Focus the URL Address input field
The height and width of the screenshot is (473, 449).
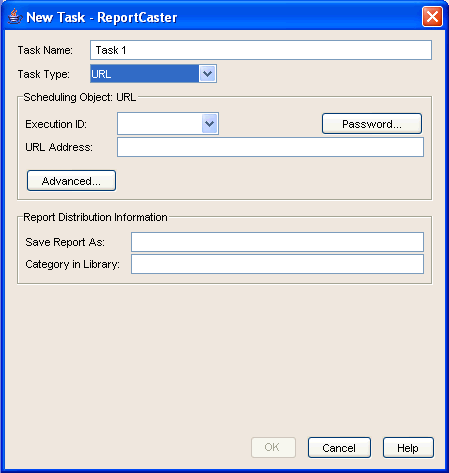pyautogui.click(x=270, y=147)
